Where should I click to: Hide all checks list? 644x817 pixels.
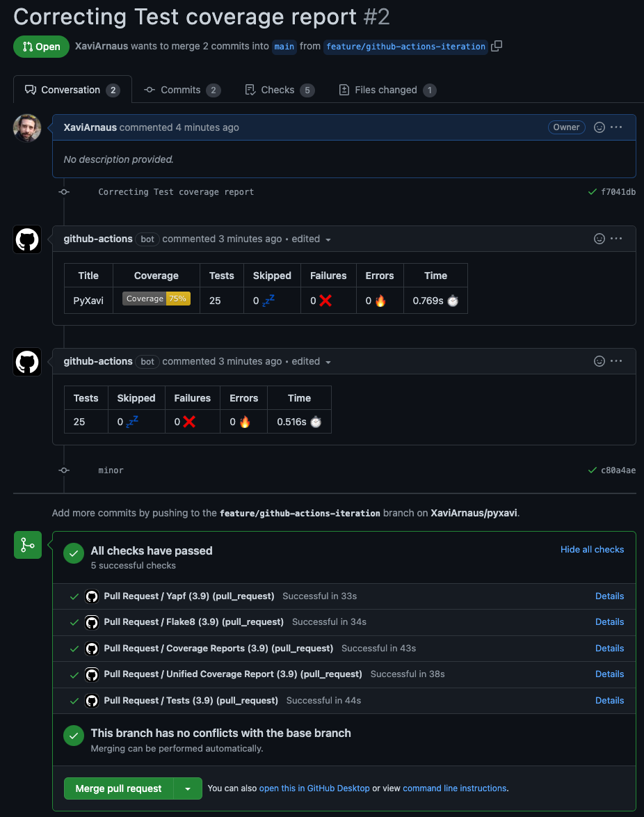tap(592, 549)
